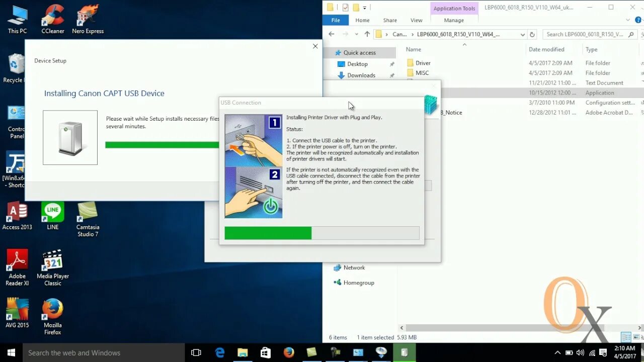Click the Search the web and Windows box
The height and width of the screenshot is (362, 644).
[x=104, y=352]
